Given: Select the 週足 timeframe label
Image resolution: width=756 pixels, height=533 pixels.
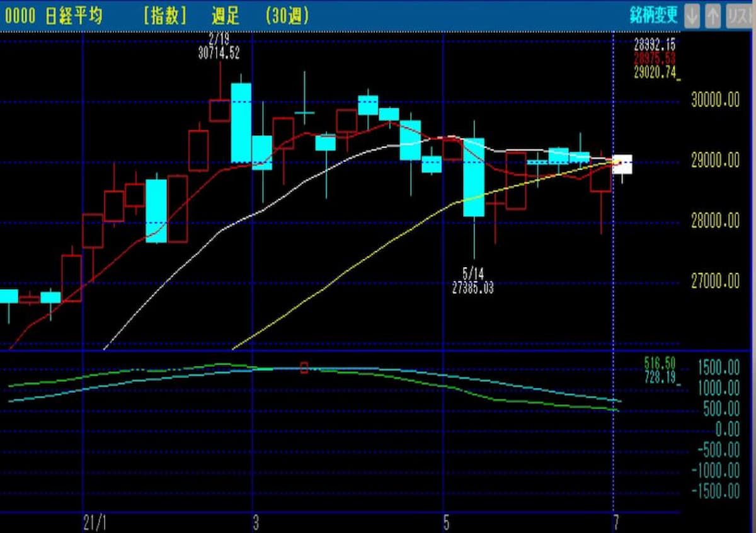Looking at the screenshot, I should tap(226, 16).
